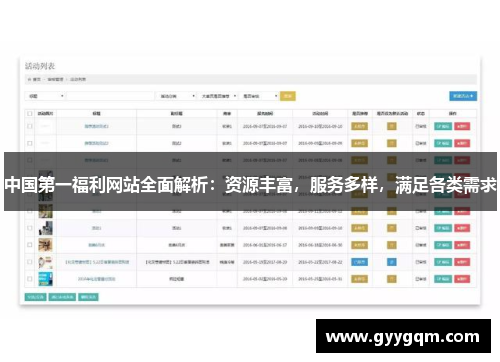Click the home icon in the breadcrumb
500x362 pixels.
[29, 79]
